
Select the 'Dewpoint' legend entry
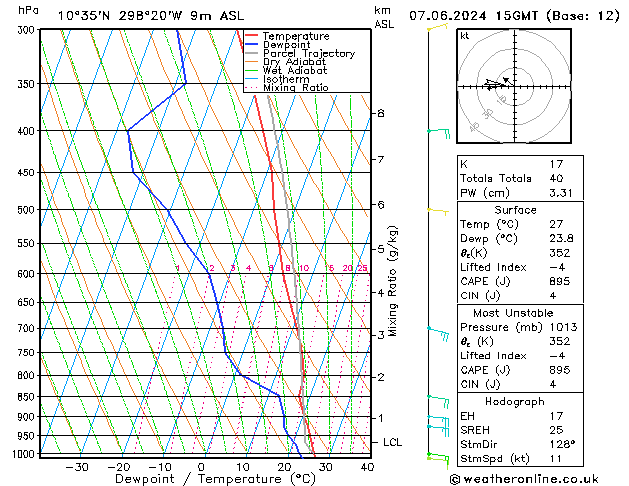(x=286, y=45)
